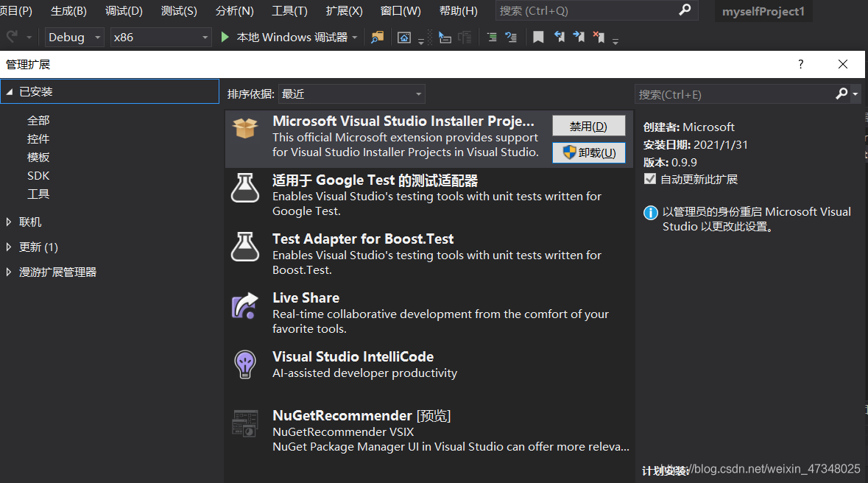This screenshot has width=868, height=483.
Task: Go to the next bookmark
Action: click(x=579, y=37)
